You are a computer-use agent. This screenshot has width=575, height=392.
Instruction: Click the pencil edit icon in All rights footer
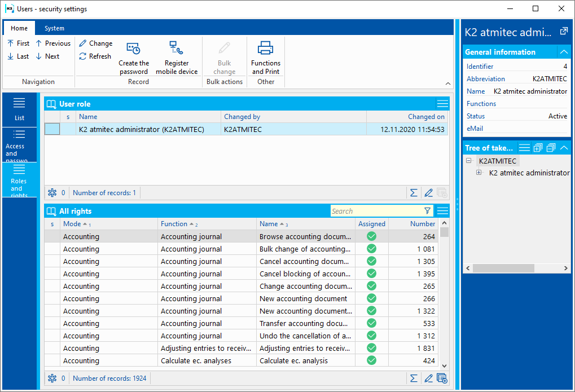428,378
